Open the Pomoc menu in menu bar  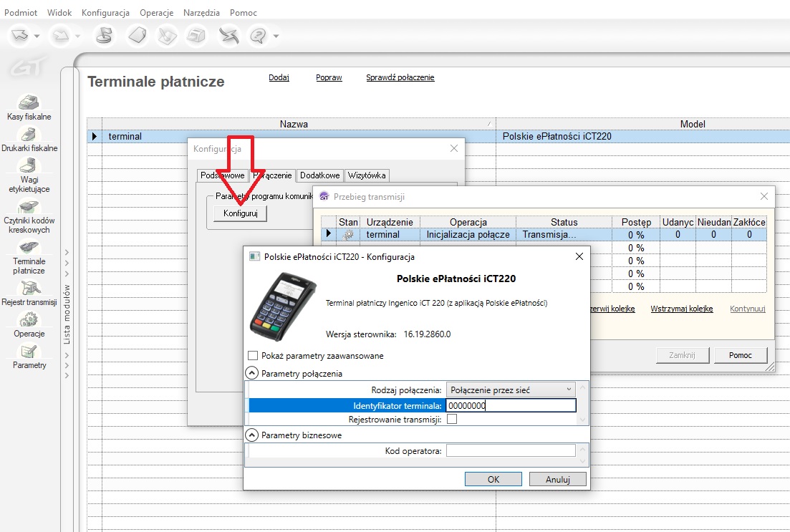point(244,13)
